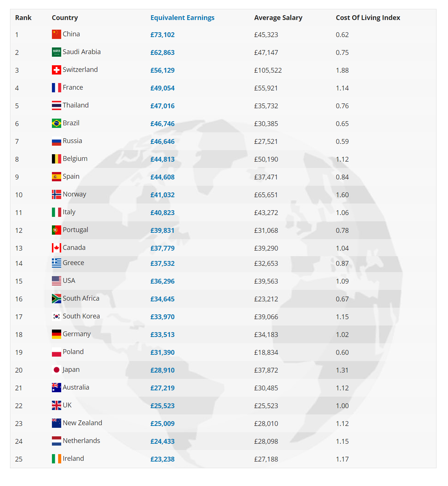Click the Ireland flag icon

point(56,459)
